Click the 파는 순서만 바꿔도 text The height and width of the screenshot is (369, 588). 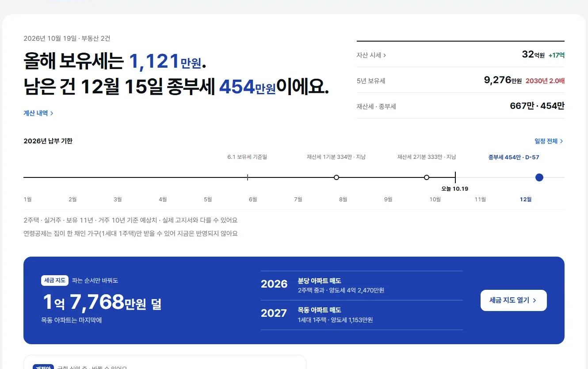pyautogui.click(x=95, y=281)
